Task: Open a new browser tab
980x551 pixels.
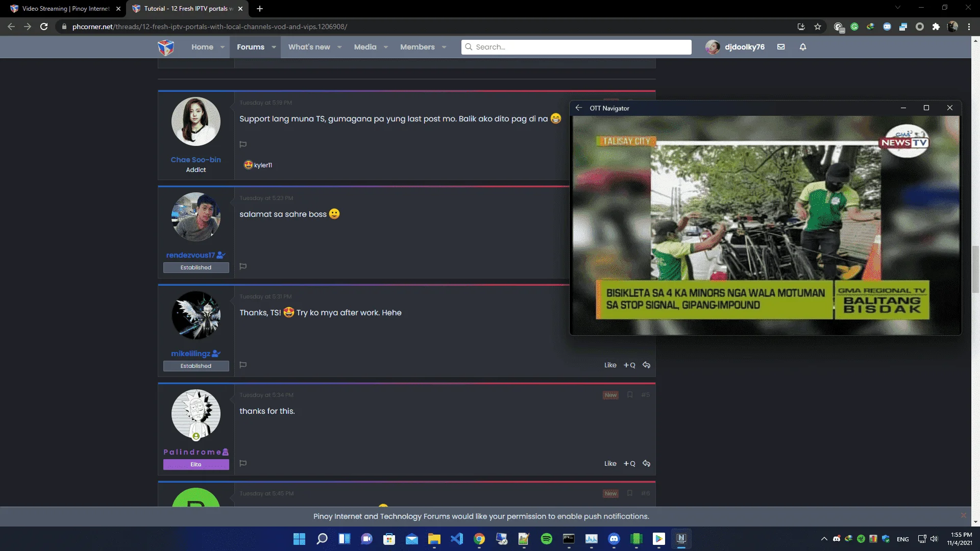Action: coord(260,9)
